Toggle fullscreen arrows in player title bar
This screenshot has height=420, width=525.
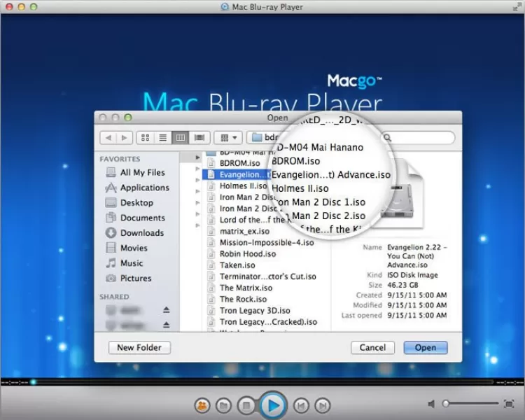517,7
